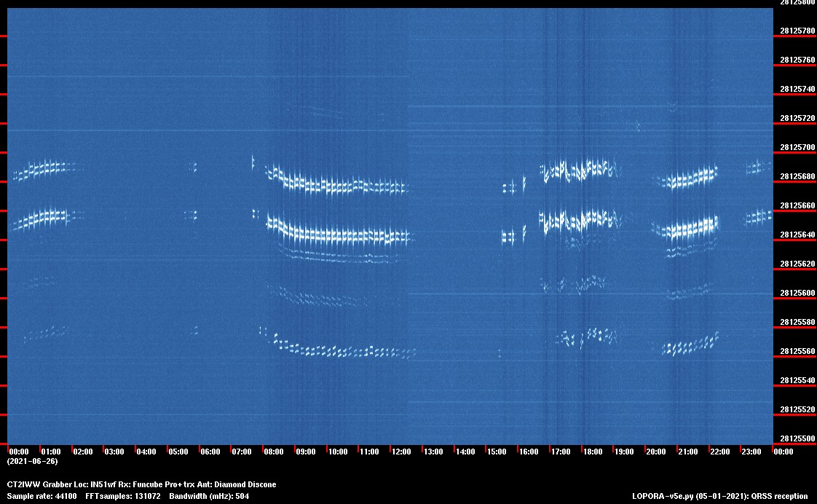Click the 11:00 time label

(x=369, y=452)
